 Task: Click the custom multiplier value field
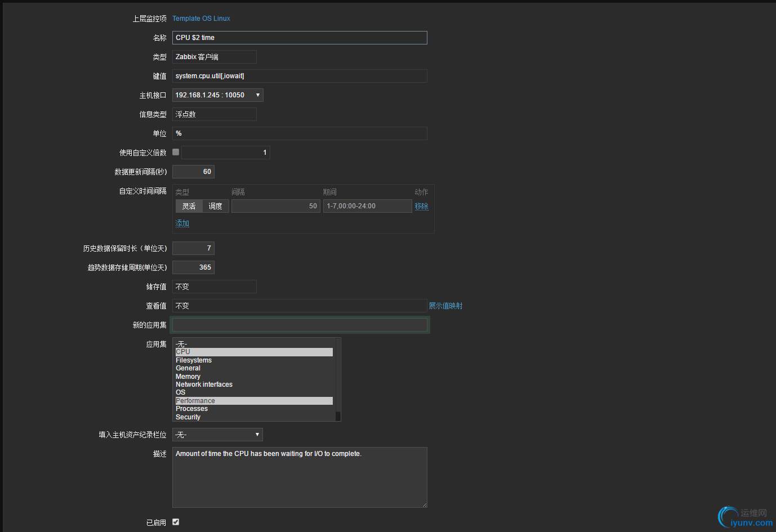226,153
